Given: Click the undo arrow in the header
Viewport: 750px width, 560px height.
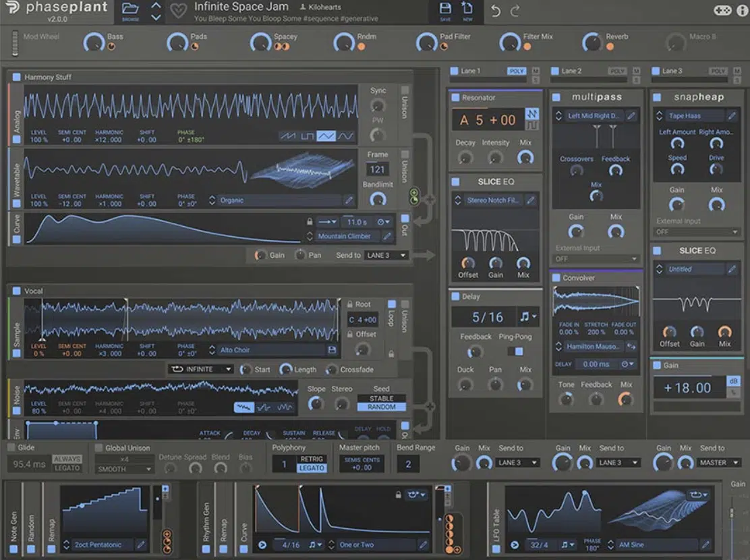Looking at the screenshot, I should pyautogui.click(x=496, y=11).
